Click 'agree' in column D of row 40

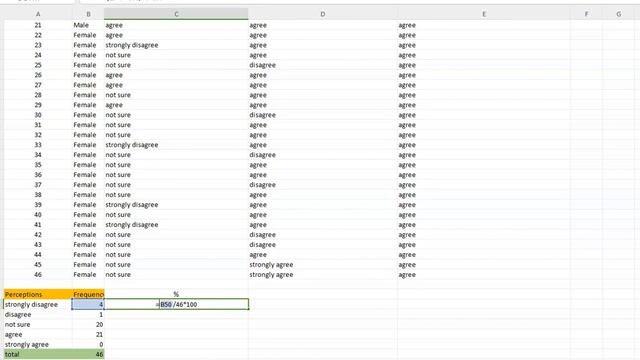click(x=258, y=215)
